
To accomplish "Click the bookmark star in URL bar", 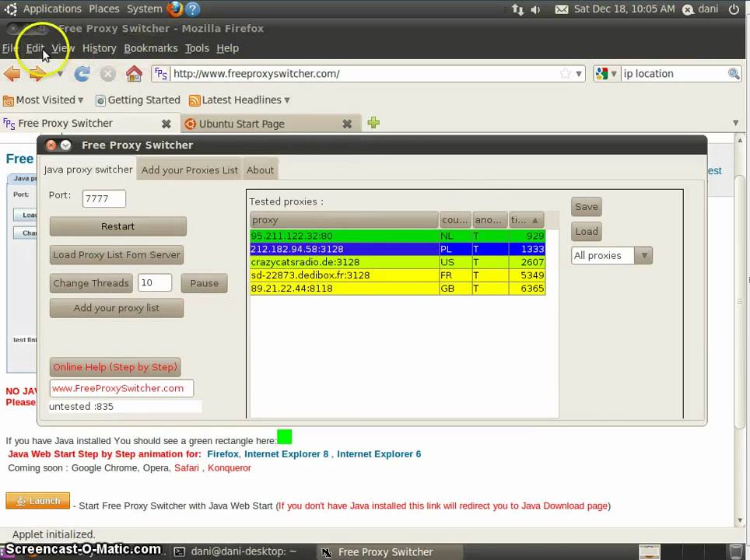I will coord(566,74).
